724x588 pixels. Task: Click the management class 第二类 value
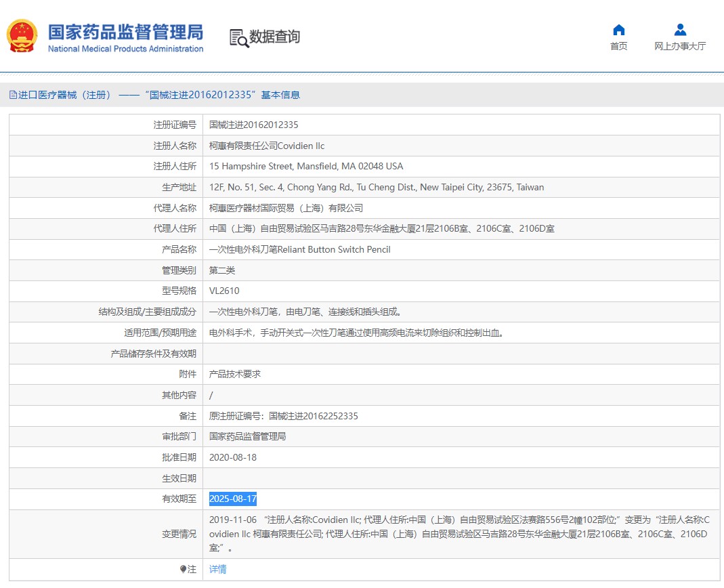point(222,270)
